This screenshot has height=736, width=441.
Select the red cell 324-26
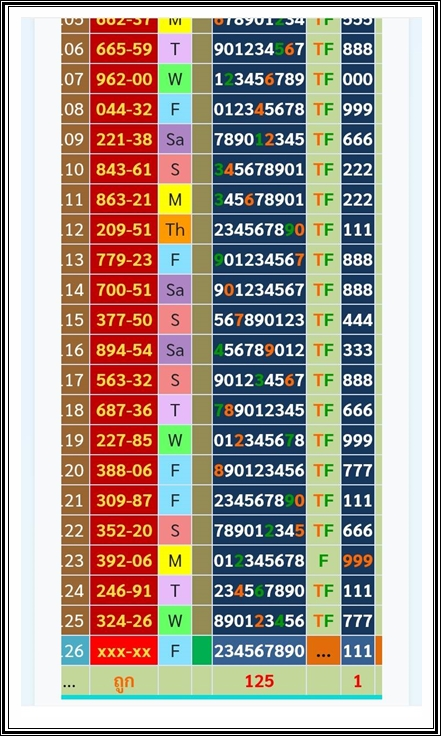tap(124, 621)
